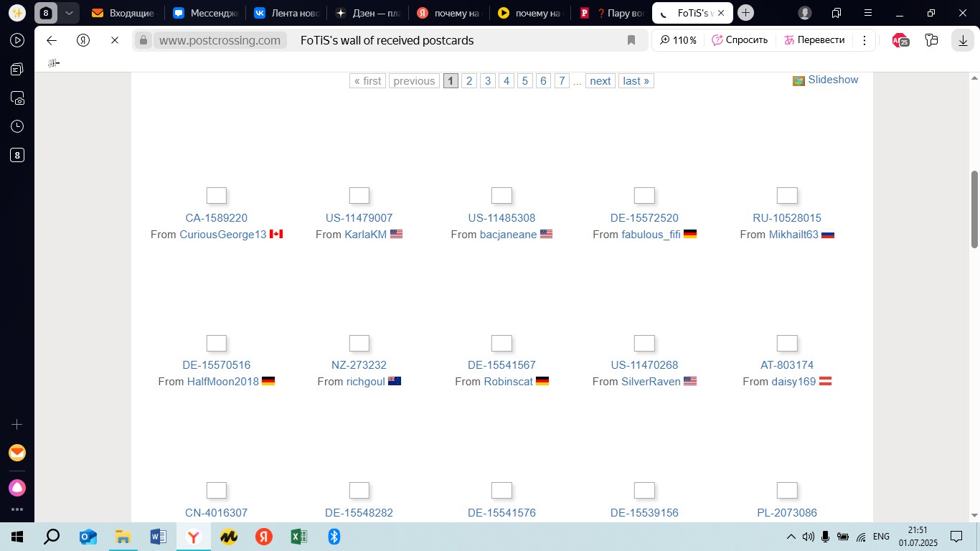Open user Mikhailt63's profile
This screenshot has height=551, width=980.
[x=793, y=235]
